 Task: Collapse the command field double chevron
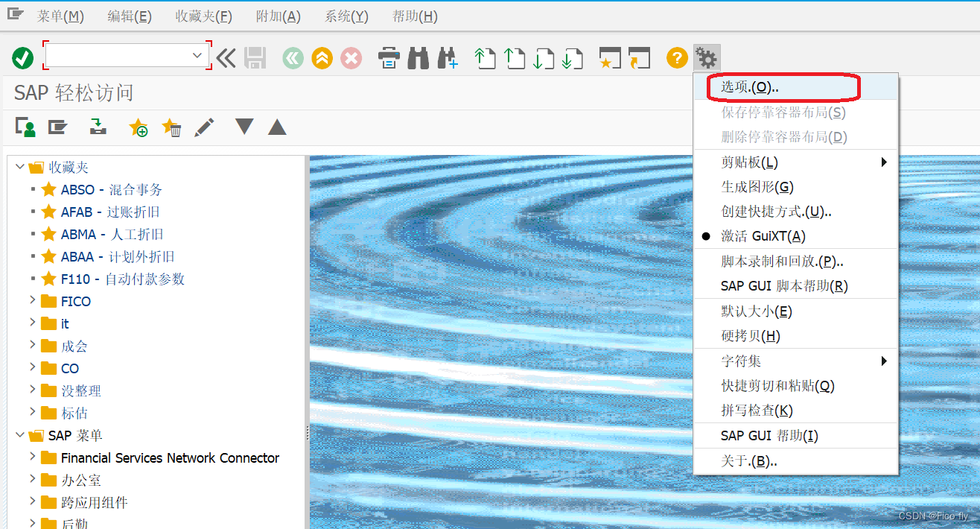[x=226, y=57]
